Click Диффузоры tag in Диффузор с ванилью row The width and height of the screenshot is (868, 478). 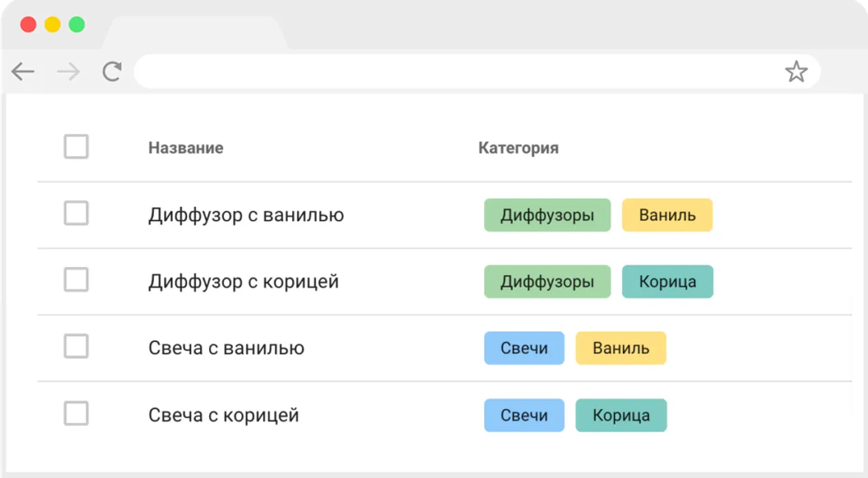(547, 215)
